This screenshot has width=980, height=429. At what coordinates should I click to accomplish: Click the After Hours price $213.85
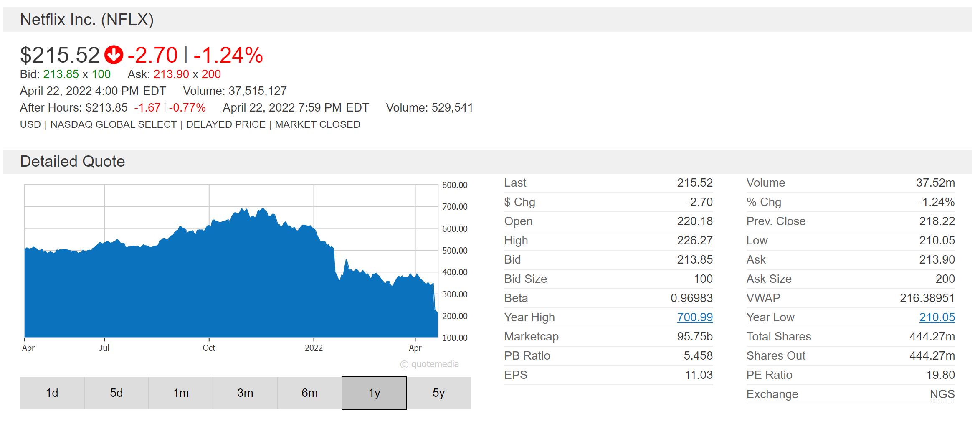tap(106, 108)
